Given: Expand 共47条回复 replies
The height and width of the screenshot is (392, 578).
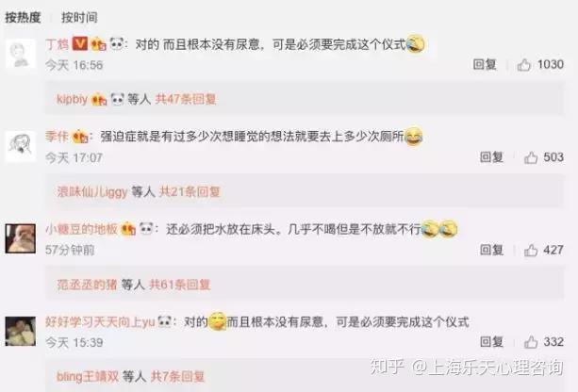Looking at the screenshot, I should 186,99.
